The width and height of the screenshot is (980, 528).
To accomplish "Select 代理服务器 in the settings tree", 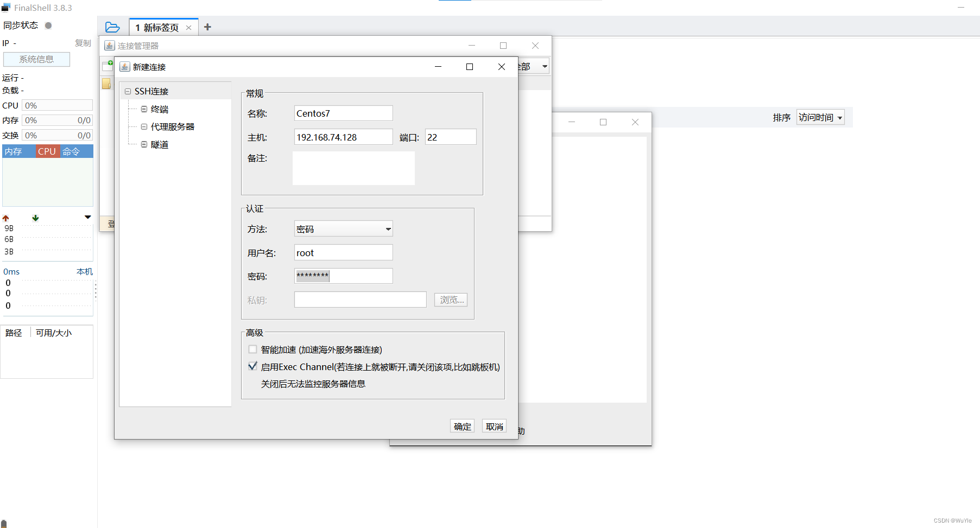I will tap(173, 126).
